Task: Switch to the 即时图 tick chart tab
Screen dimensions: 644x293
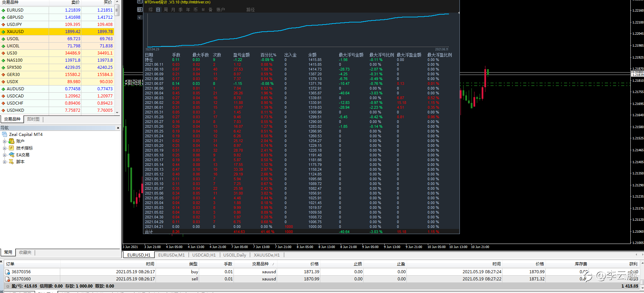Action: [33, 119]
